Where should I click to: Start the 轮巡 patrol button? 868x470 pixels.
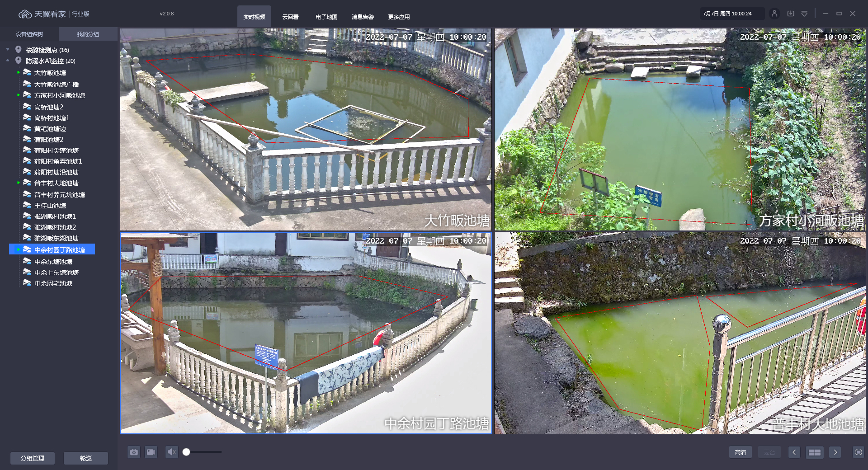point(86,458)
